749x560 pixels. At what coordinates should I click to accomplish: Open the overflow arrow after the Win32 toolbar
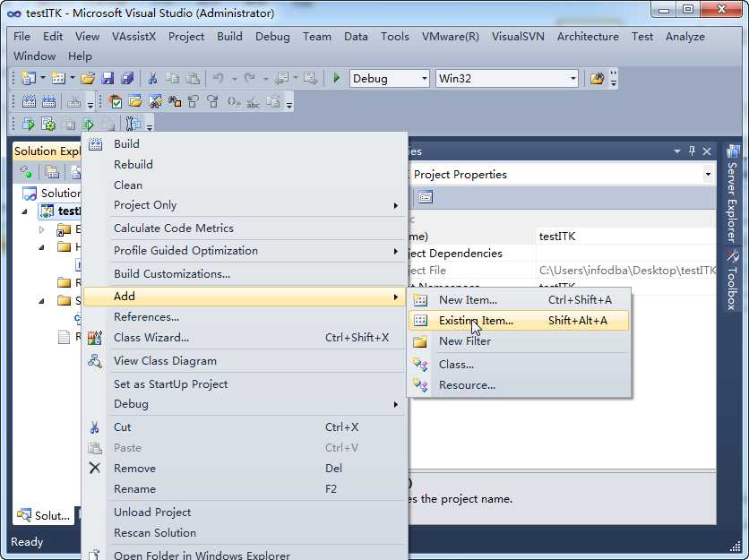coord(614,78)
